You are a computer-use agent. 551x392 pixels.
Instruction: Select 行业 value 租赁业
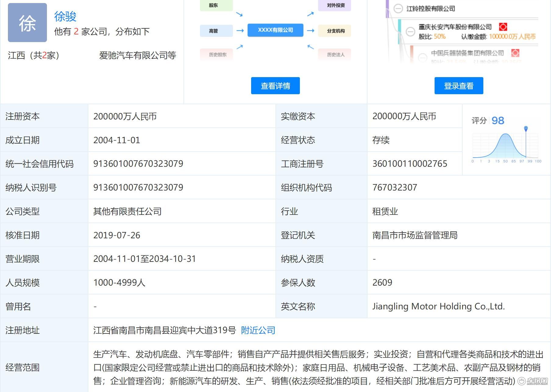[x=385, y=211]
